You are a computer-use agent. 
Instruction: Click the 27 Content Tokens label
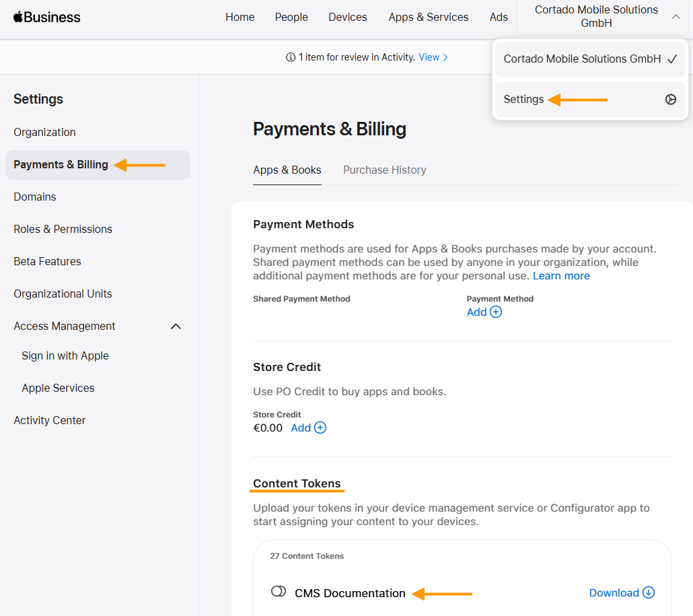[307, 556]
